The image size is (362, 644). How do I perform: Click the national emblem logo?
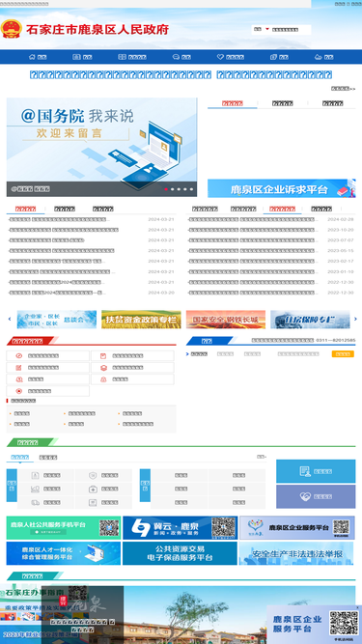tap(12, 29)
